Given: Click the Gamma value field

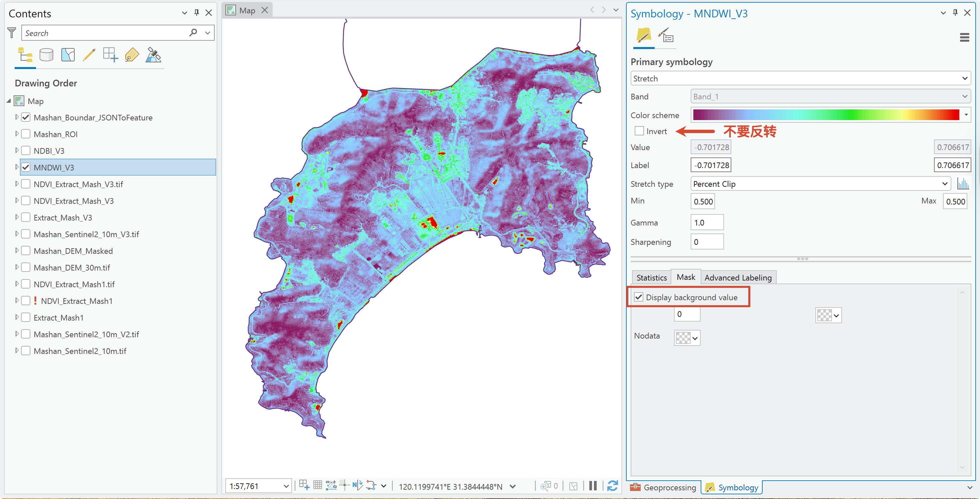Looking at the screenshot, I should coord(707,223).
